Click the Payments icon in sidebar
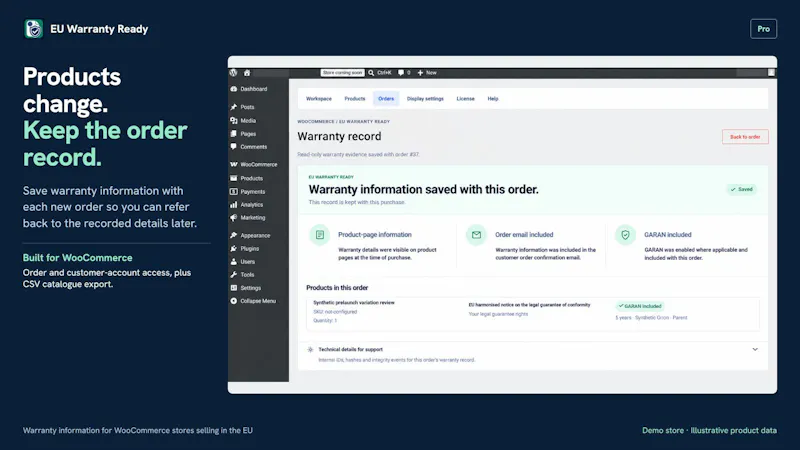 [x=234, y=191]
